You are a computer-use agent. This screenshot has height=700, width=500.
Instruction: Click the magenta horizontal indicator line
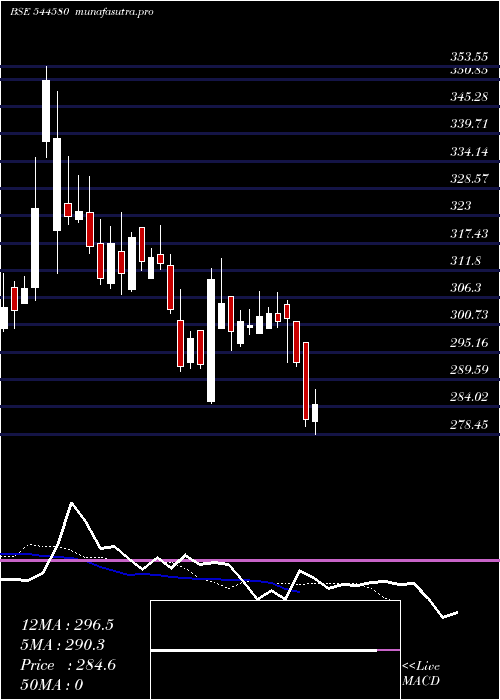(250, 560)
